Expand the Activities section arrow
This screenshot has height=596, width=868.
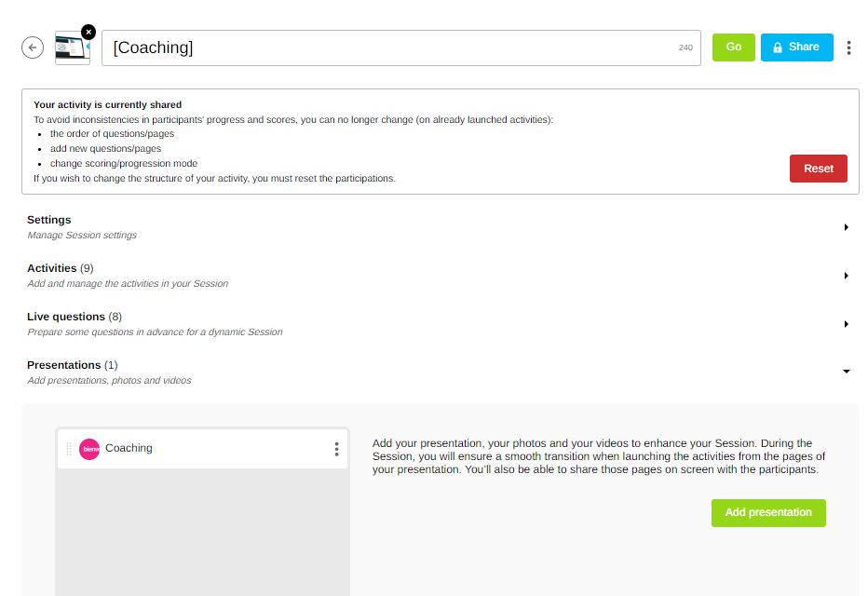[846, 276]
